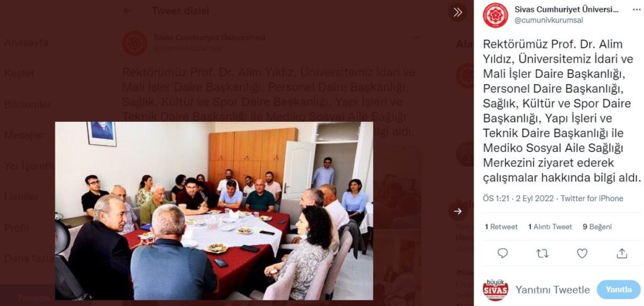The height and width of the screenshot is (306, 644).
Task: Go to next photo arrow
Action: click(458, 211)
